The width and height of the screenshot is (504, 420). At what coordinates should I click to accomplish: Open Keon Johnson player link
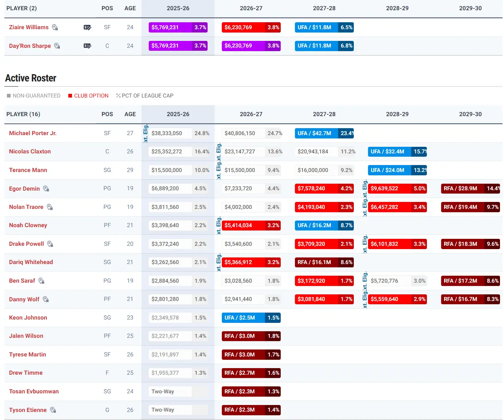[x=28, y=318]
